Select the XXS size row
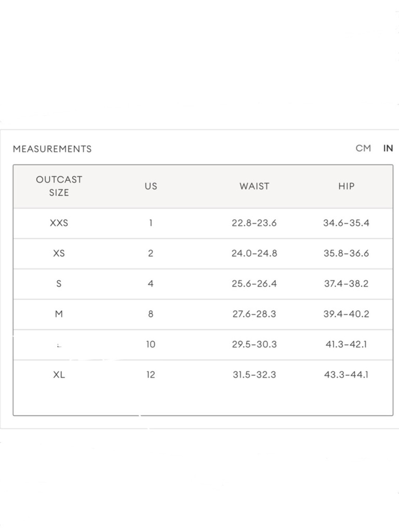This screenshot has width=399, height=532. coord(203,223)
